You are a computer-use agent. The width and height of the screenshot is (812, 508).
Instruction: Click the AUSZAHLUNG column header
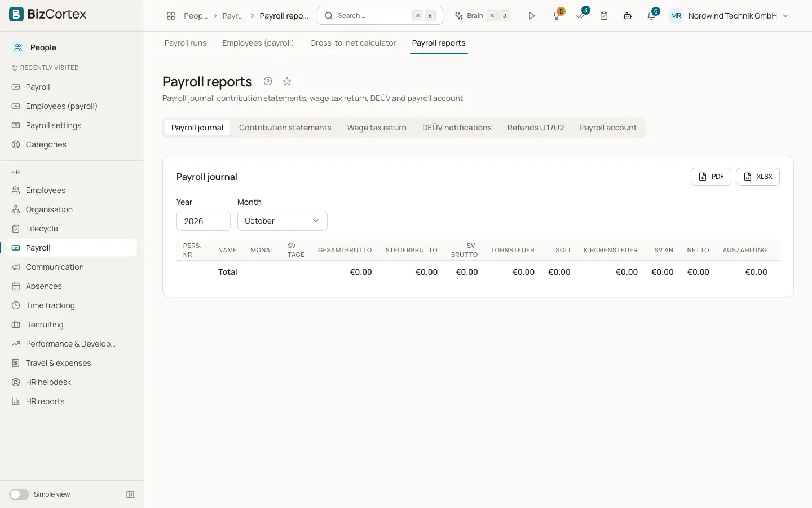click(745, 250)
